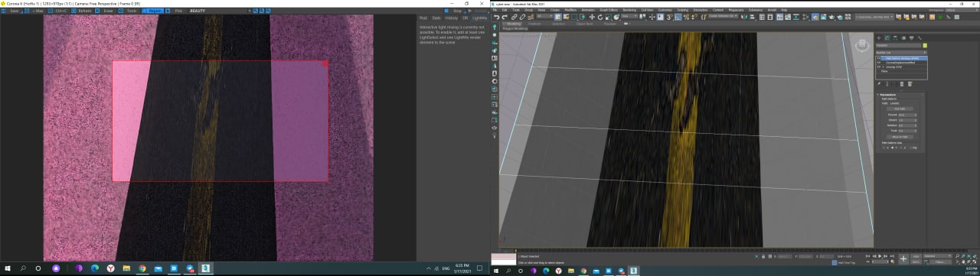
Task: Click Remove modifier trash icon
Action: coord(902,83)
